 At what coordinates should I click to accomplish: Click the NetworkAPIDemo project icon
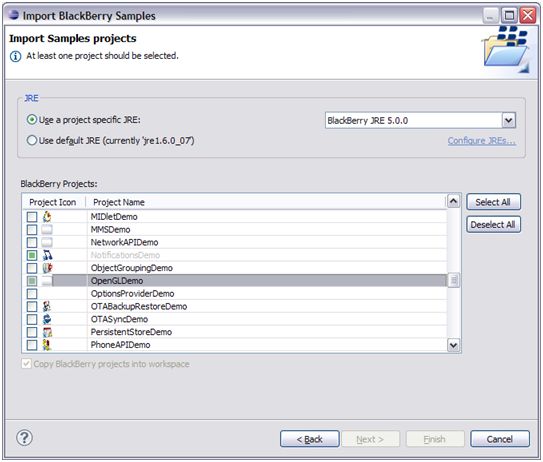point(47,242)
